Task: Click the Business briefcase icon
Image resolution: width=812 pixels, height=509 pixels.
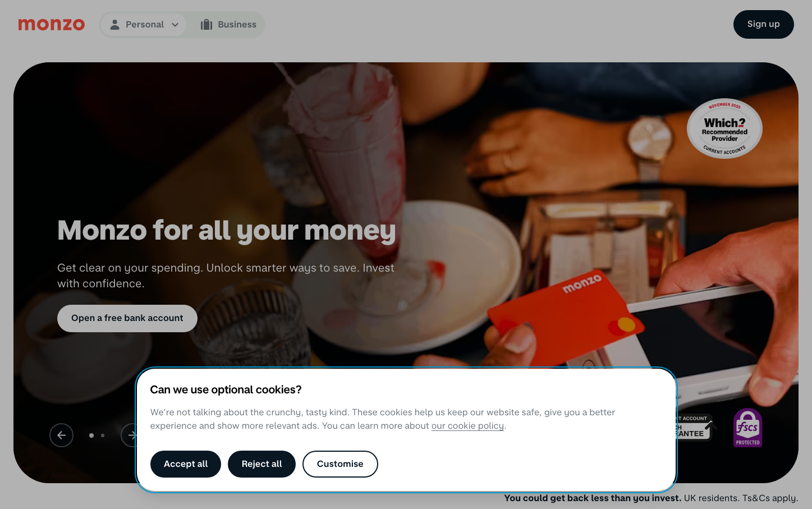Action: 207,25
